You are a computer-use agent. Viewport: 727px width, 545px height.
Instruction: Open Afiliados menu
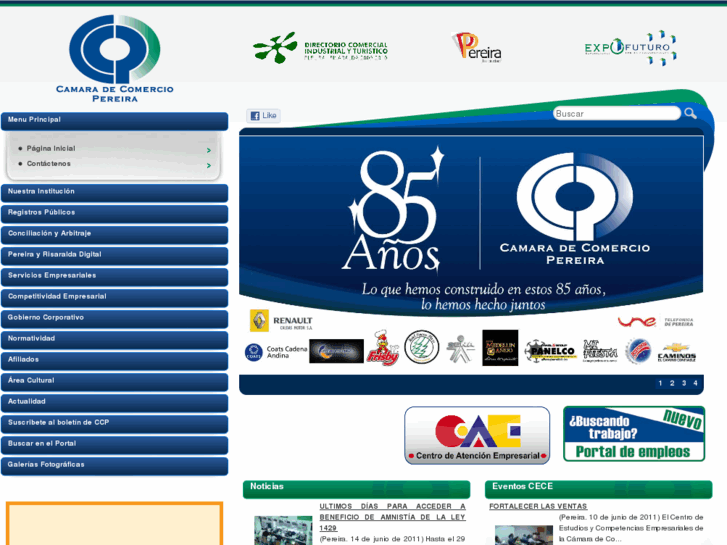[115, 360]
